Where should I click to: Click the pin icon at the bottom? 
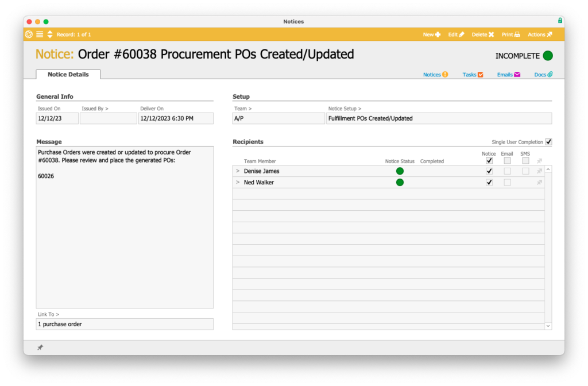pyautogui.click(x=40, y=347)
